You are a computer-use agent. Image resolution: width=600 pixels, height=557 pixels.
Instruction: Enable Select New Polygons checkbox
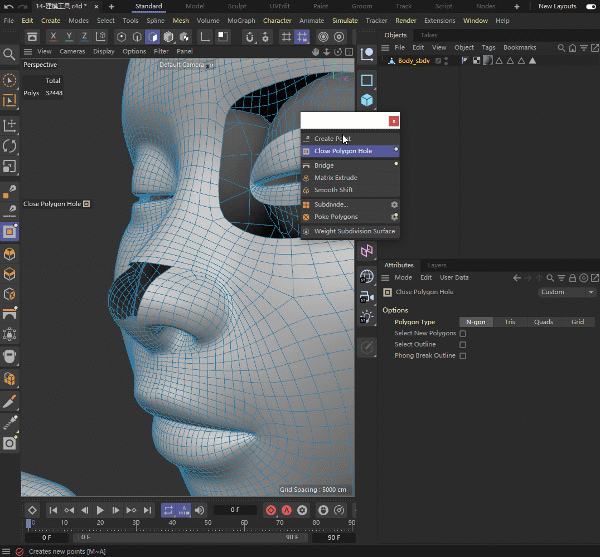462,333
